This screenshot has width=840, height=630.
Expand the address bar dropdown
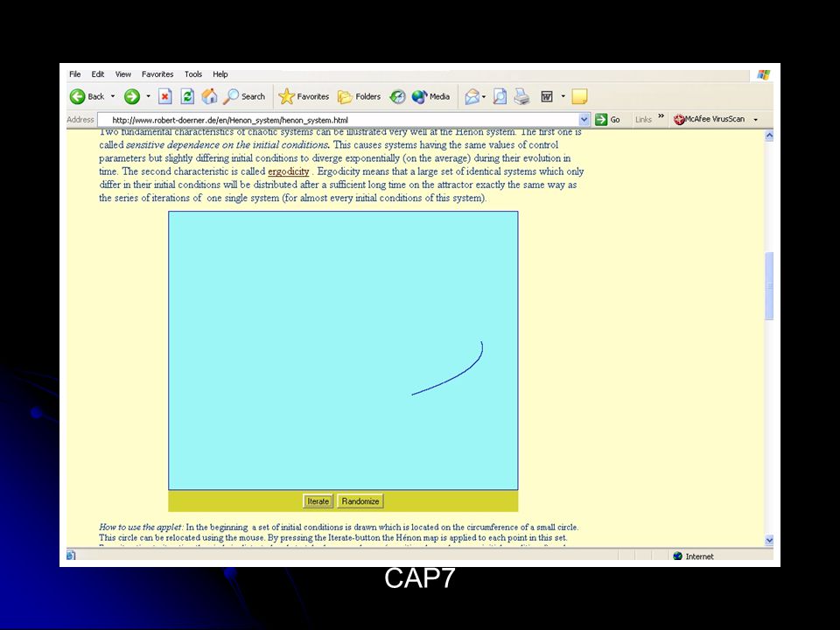[x=584, y=120]
